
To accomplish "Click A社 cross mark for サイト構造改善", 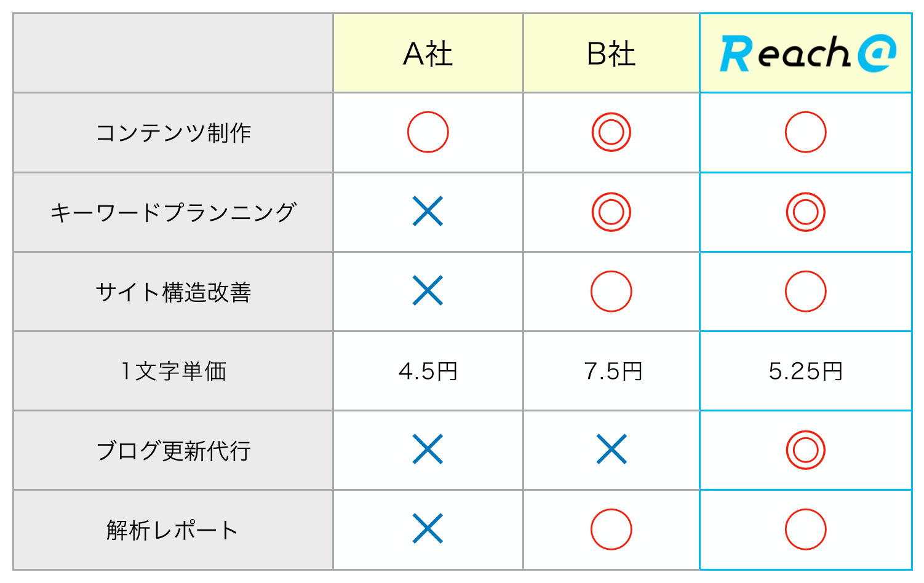I will 428,291.
